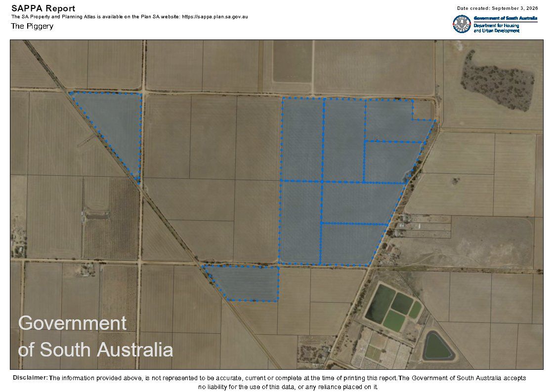Open the sappa.plan.sa.gov.au website link
The width and height of the screenshot is (555, 392).
[215, 17]
